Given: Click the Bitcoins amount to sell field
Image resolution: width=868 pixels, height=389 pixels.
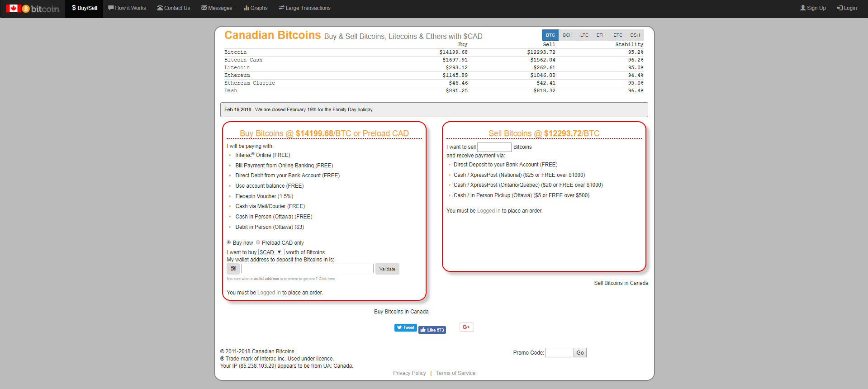Looking at the screenshot, I should (494, 147).
